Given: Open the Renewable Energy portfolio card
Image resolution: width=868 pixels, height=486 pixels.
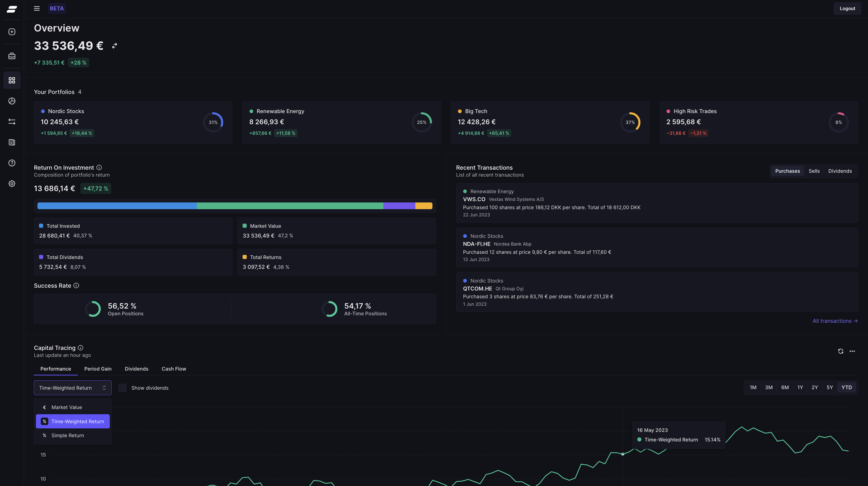Looking at the screenshot, I should pyautogui.click(x=342, y=123).
